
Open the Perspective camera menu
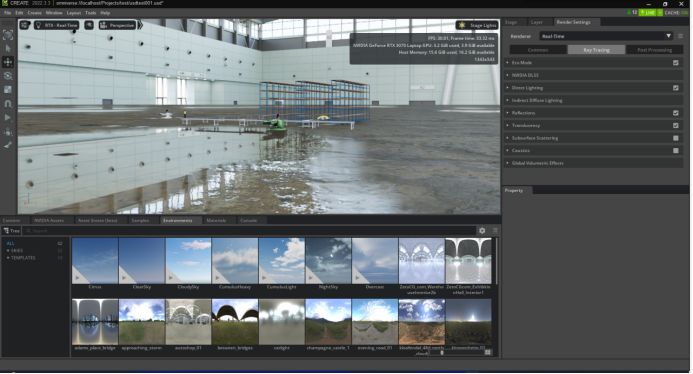tap(117, 25)
